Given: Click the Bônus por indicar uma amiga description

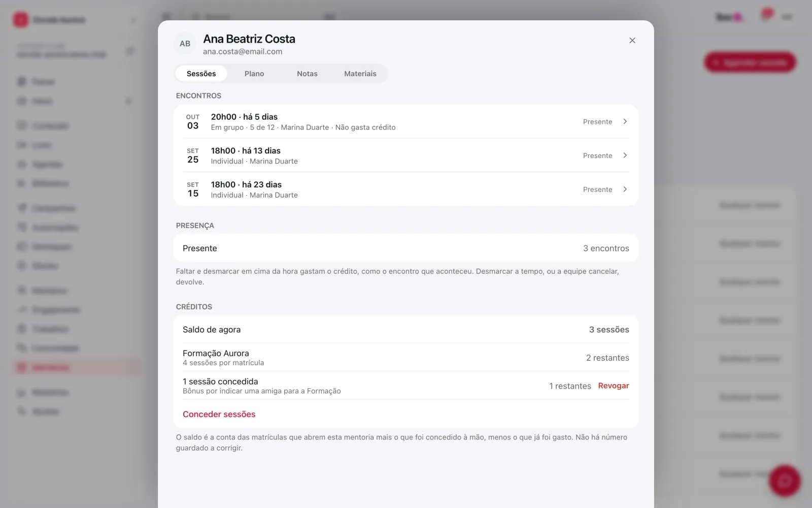Looking at the screenshot, I should click(262, 391).
